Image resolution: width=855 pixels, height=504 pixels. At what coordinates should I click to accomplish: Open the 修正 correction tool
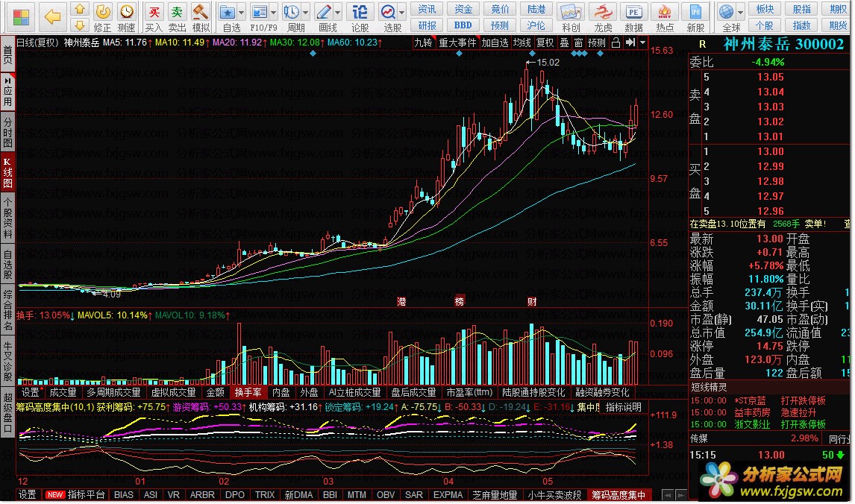point(102,17)
